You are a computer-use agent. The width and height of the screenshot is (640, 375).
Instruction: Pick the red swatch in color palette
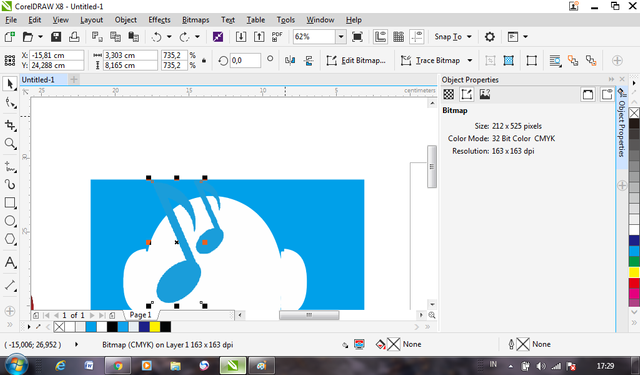[x=634, y=283]
